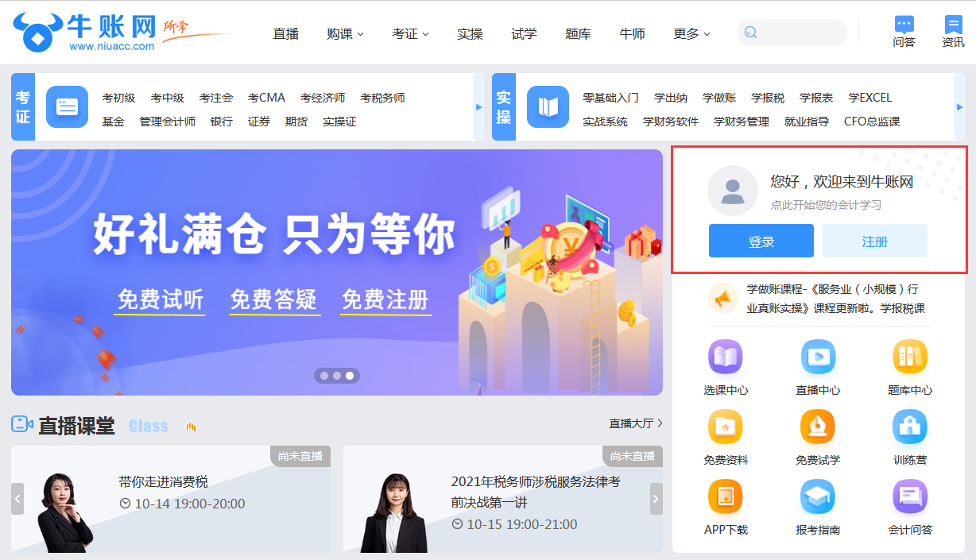Go to next live class arrow
Screen dimensions: 976x560
coord(656,499)
